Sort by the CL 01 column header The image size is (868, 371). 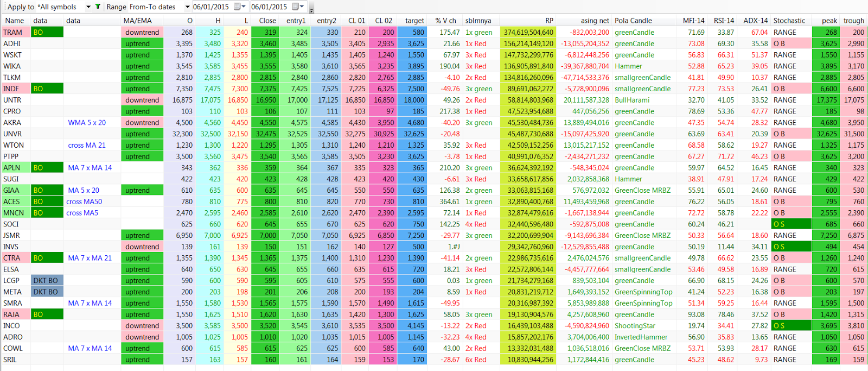tap(356, 21)
